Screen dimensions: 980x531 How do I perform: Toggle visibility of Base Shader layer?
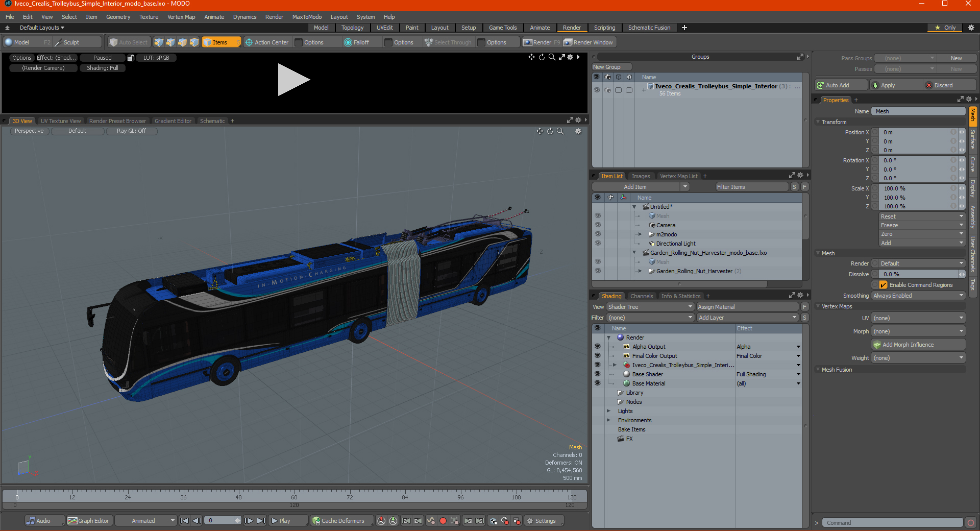[597, 374]
